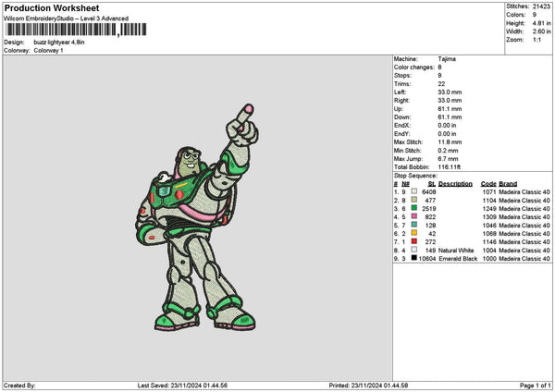
Task: Click the stitches count "21423"
Action: (541, 6)
